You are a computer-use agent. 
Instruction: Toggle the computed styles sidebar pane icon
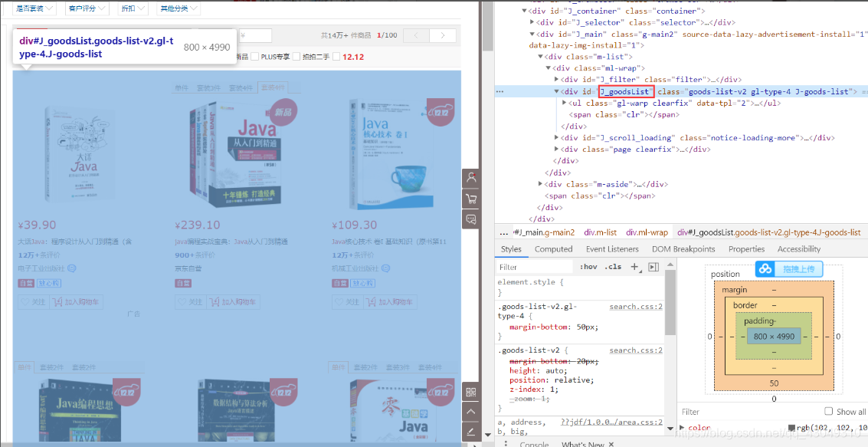coord(653,267)
